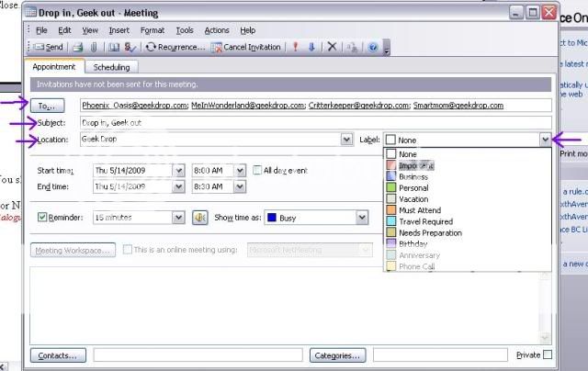Expand the Reminder 15 minutes dropdown
The width and height of the screenshot is (588, 371).
click(x=179, y=218)
